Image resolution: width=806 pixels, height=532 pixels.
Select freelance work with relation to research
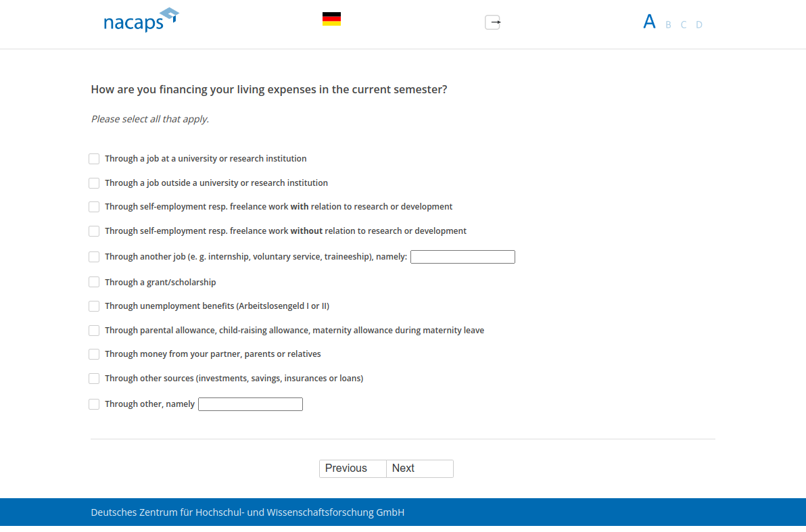pyautogui.click(x=94, y=207)
